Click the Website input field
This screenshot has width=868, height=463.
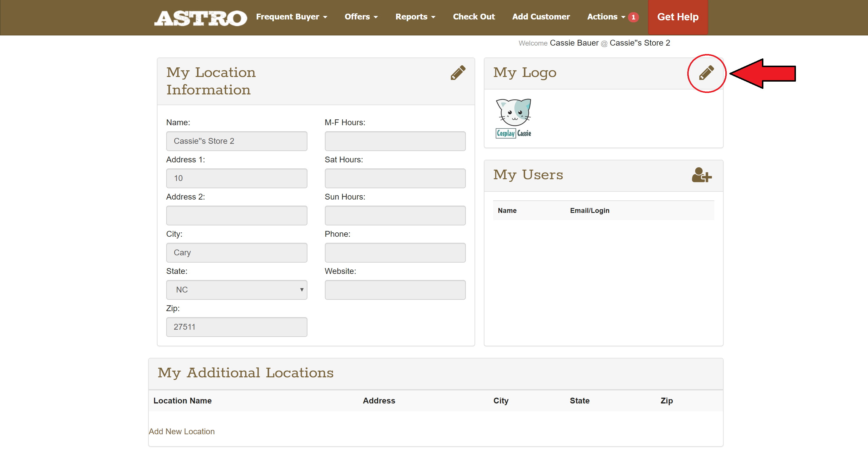pos(395,290)
